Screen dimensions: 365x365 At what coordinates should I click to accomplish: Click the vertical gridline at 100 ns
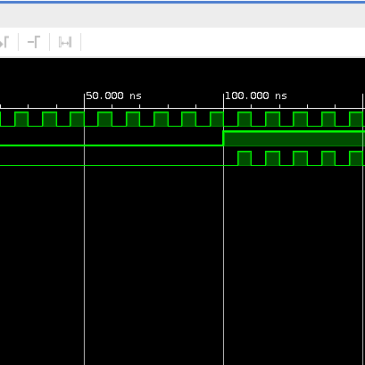click(223, 233)
